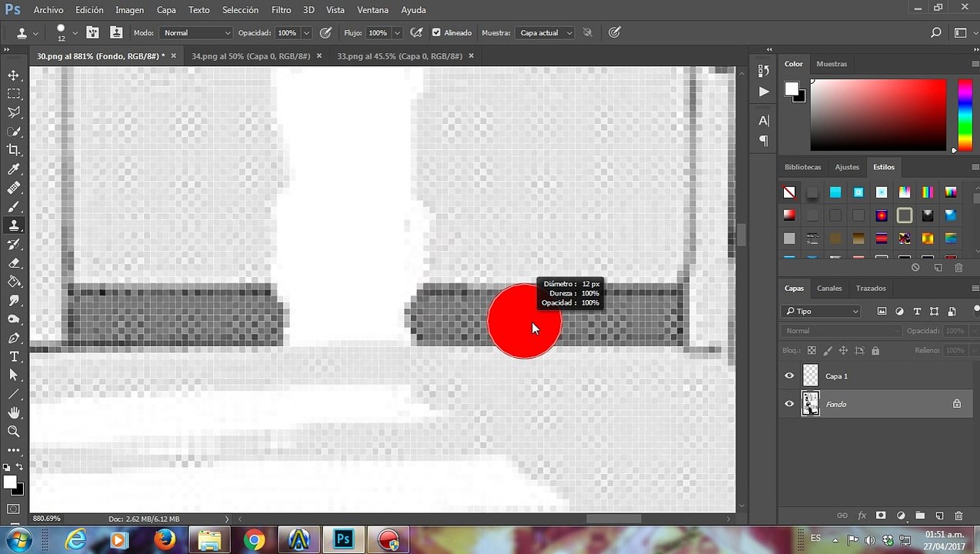Select the Eraser tool
This screenshot has height=554, width=980.
[x=14, y=263]
